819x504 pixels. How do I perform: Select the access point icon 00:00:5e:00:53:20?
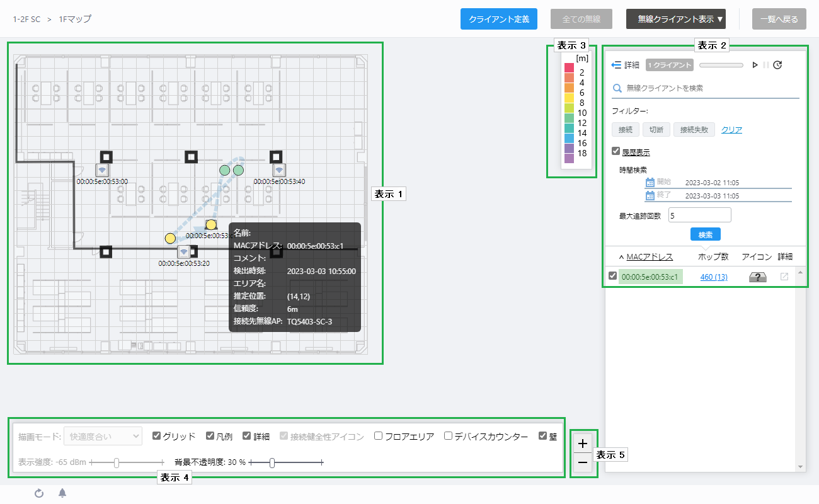pyautogui.click(x=183, y=253)
